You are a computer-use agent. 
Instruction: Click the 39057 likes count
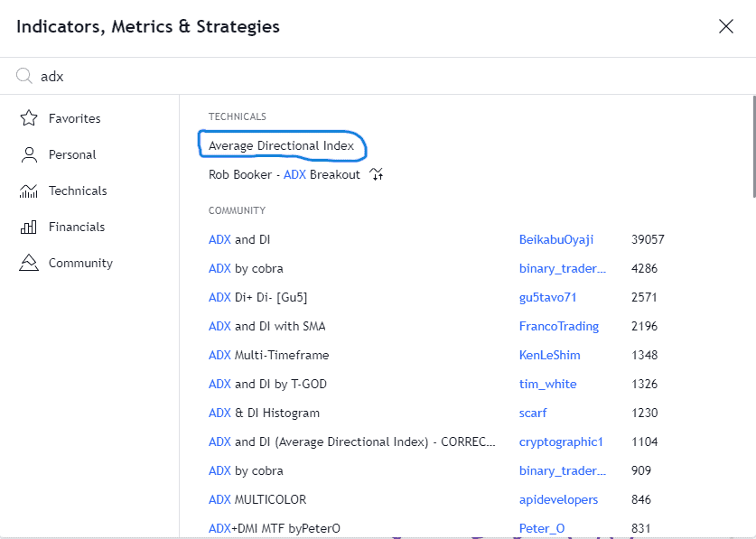(648, 239)
